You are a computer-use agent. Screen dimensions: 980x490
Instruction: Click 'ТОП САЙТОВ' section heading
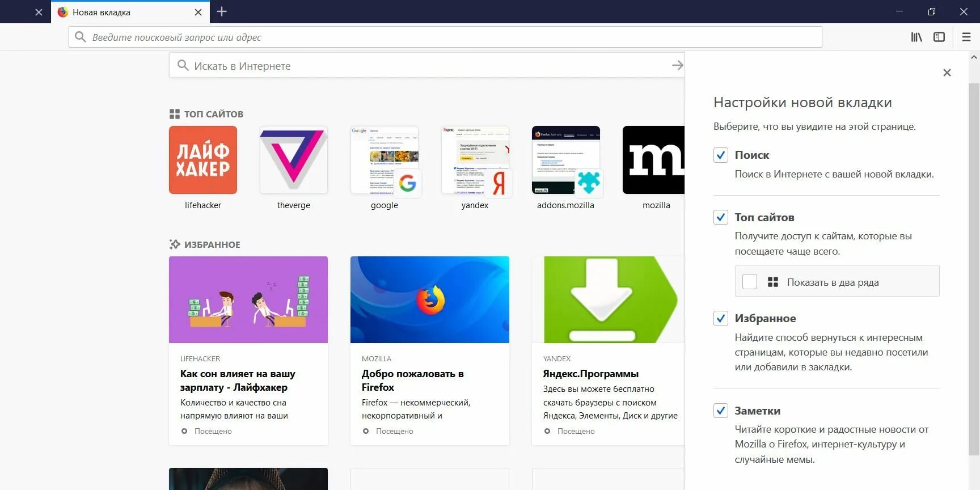(x=214, y=114)
